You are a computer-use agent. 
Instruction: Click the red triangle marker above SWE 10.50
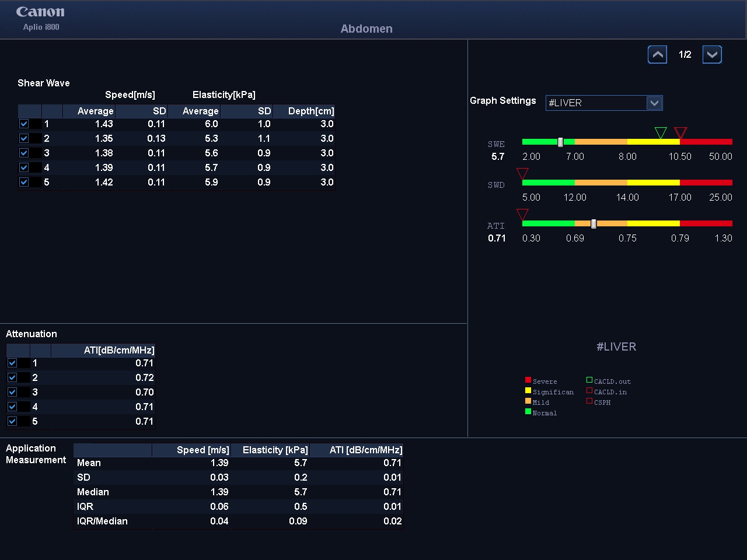click(x=680, y=133)
